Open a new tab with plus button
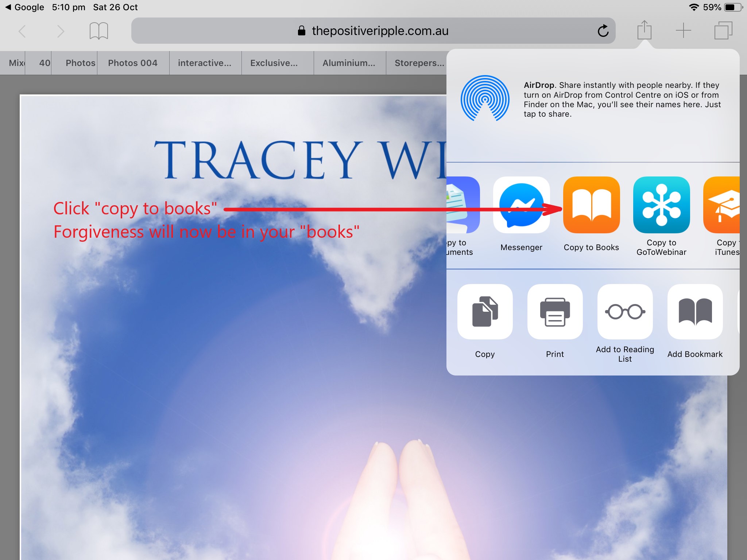The image size is (747, 560). pos(683,31)
